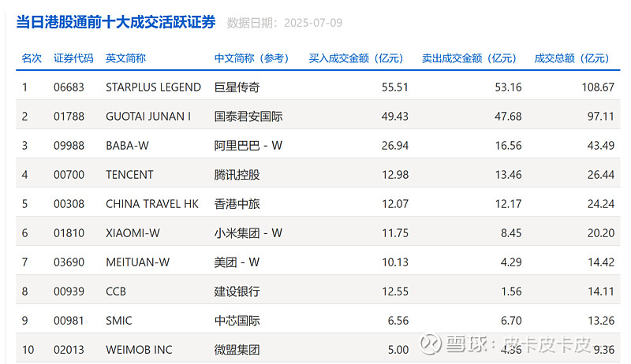The height and width of the screenshot is (364, 631).
Task: Click the Chinese name 阿里巴巴 - W
Action: point(248,146)
